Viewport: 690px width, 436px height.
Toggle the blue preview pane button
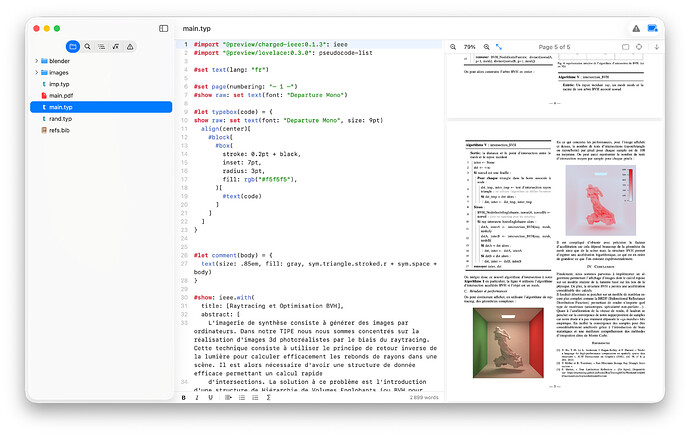(652, 28)
